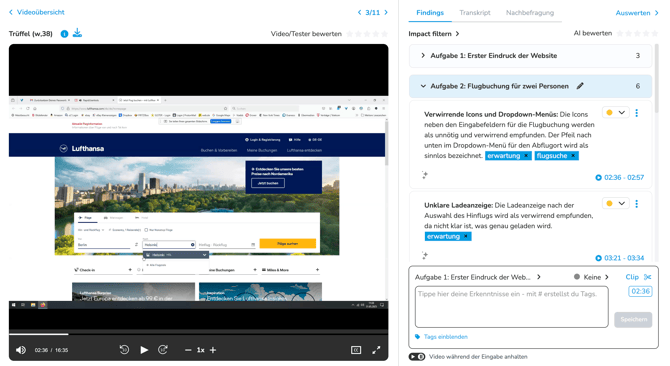The height and width of the screenshot is (366, 670).
Task: Open impact dropdown for Verwirrende Icons finding
Action: (x=615, y=113)
